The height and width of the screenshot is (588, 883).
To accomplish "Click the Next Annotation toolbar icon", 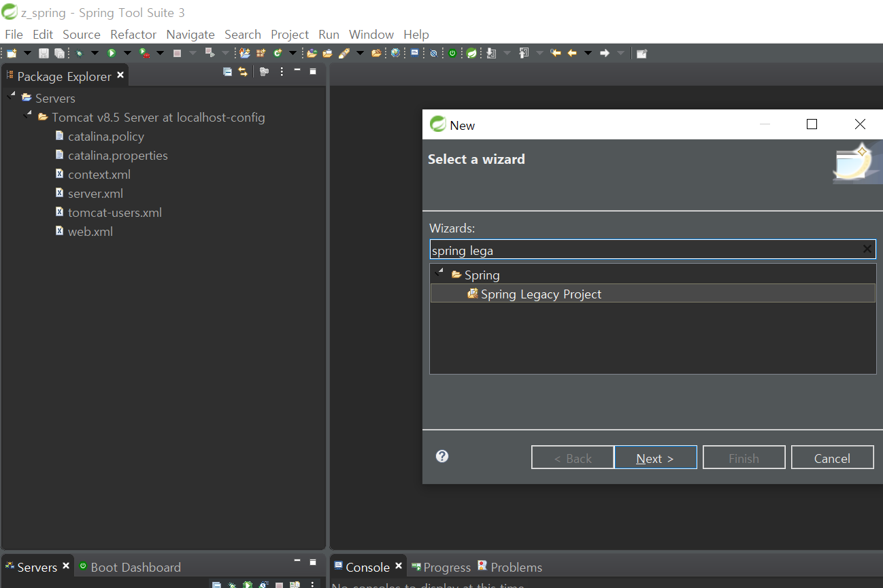I will (491, 53).
